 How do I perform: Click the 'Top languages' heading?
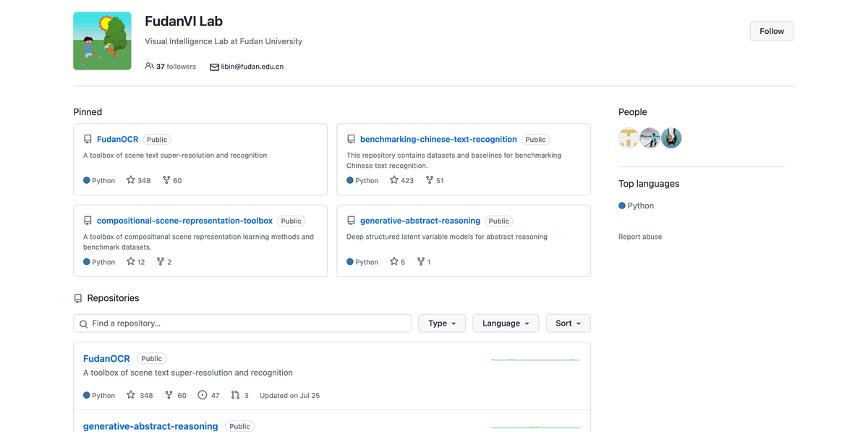[x=649, y=184]
